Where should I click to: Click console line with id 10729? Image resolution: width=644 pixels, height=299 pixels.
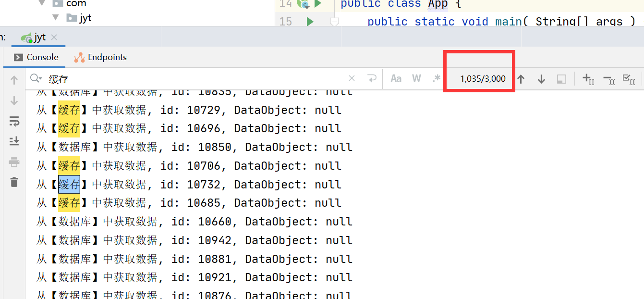click(x=189, y=110)
